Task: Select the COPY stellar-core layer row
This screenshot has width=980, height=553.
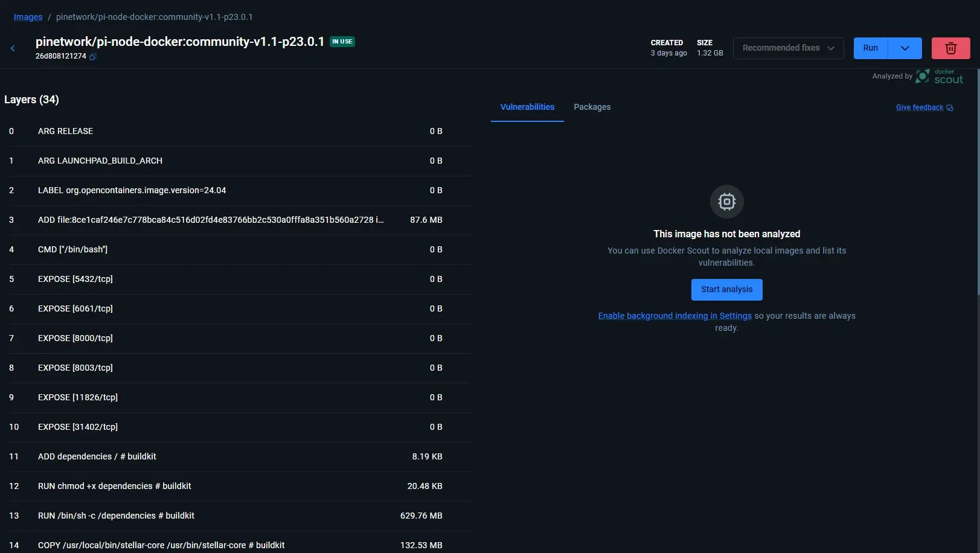Action: [240, 542]
